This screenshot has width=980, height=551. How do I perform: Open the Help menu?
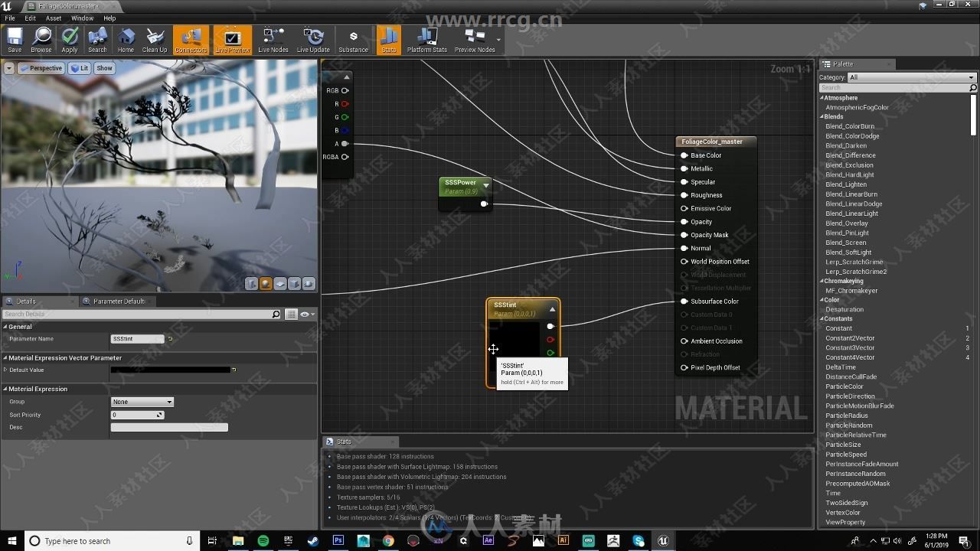point(109,18)
